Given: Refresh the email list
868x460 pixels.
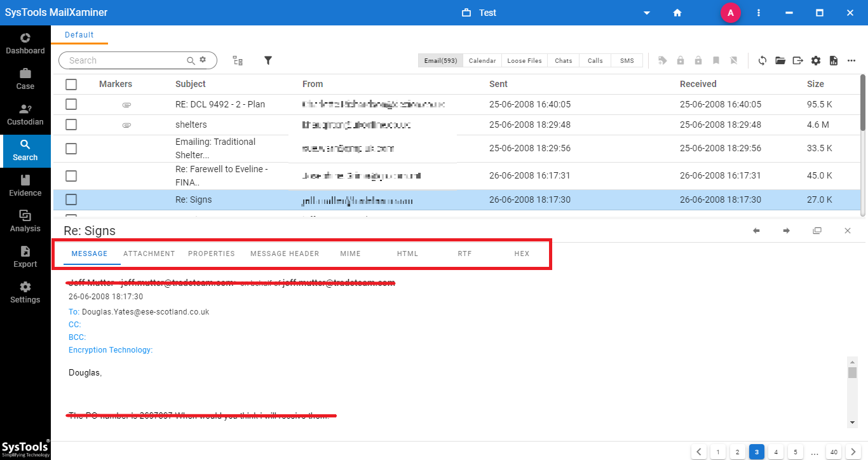Looking at the screenshot, I should click(x=763, y=60).
